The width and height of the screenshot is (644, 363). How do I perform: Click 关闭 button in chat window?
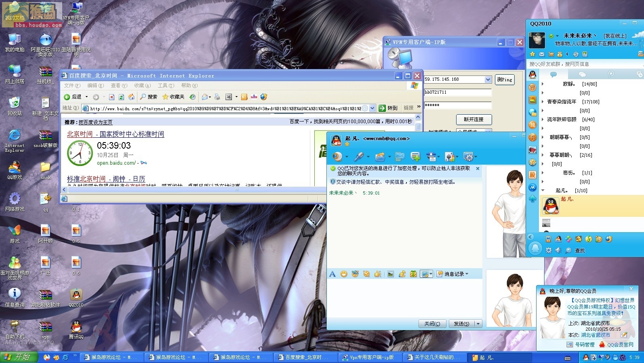point(432,324)
